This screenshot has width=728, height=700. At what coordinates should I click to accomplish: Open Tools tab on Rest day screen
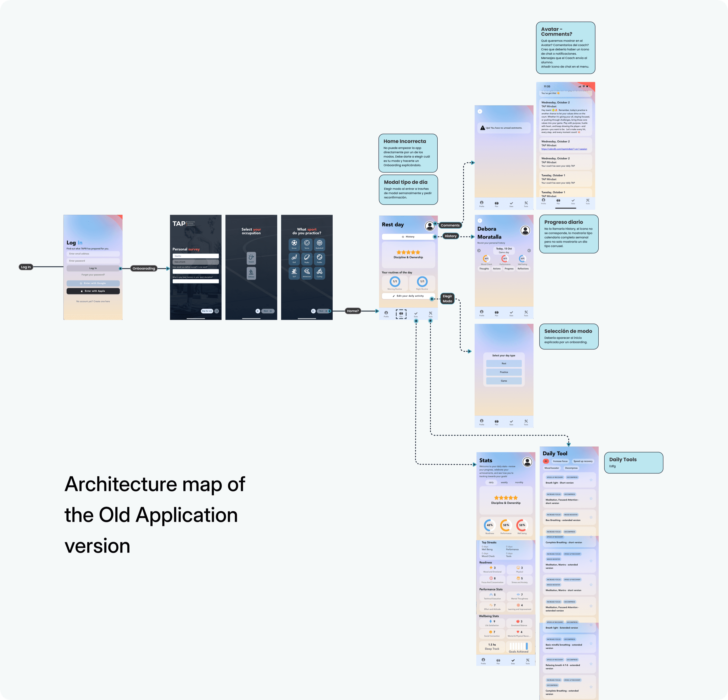pos(430,314)
